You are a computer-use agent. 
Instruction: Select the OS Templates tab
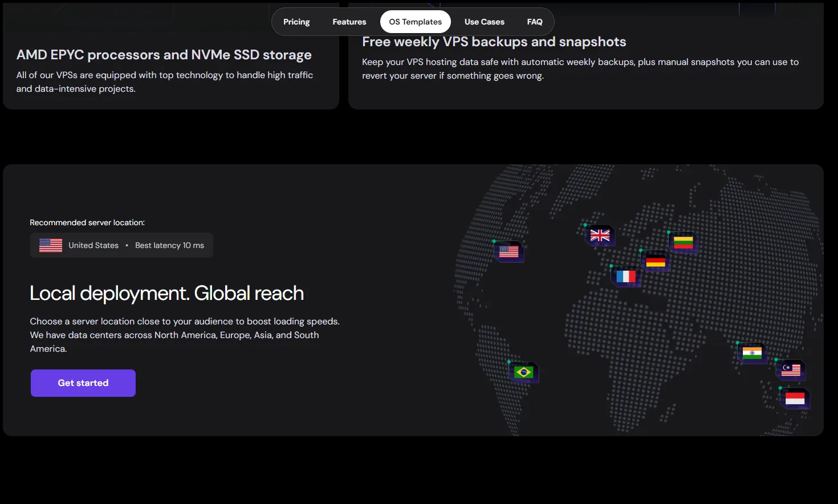(416, 22)
